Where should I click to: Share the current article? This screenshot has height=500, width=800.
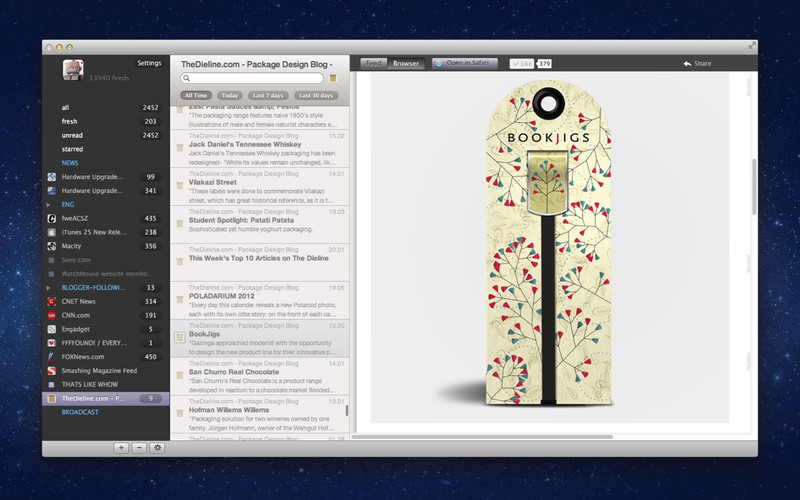(697, 64)
